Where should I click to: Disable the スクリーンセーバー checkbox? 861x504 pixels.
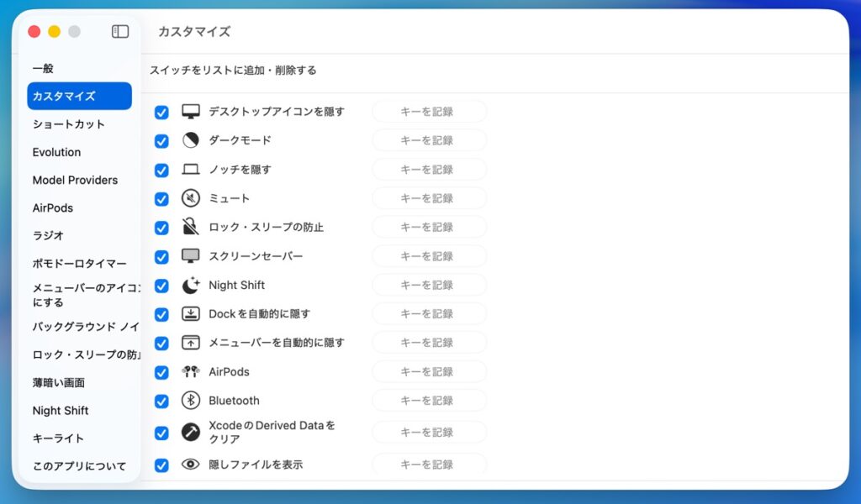(x=161, y=256)
